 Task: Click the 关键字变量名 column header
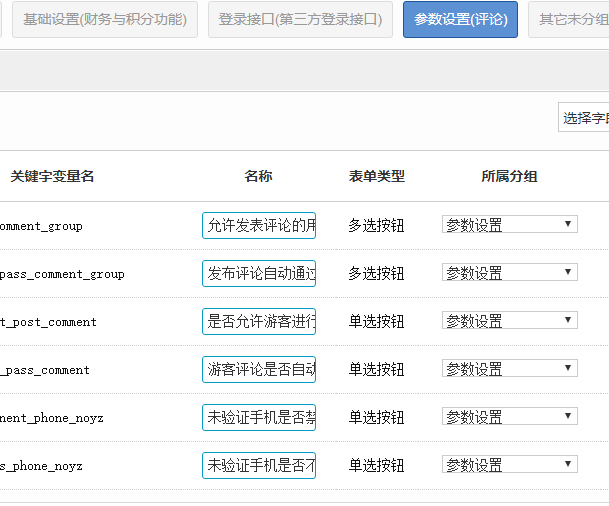point(52,177)
